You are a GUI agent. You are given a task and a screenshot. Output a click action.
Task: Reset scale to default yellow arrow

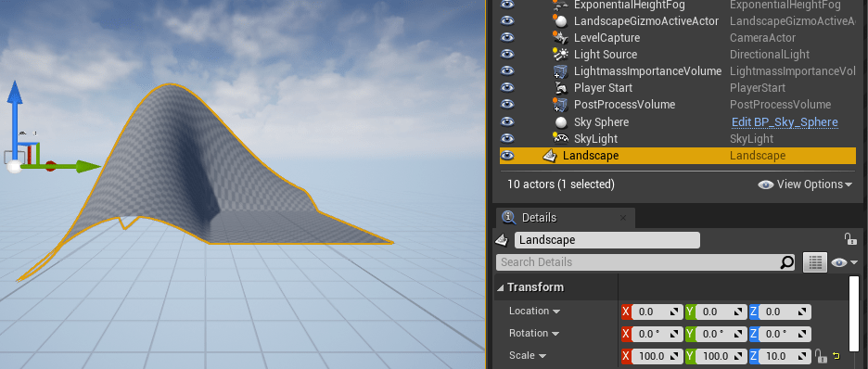click(836, 356)
